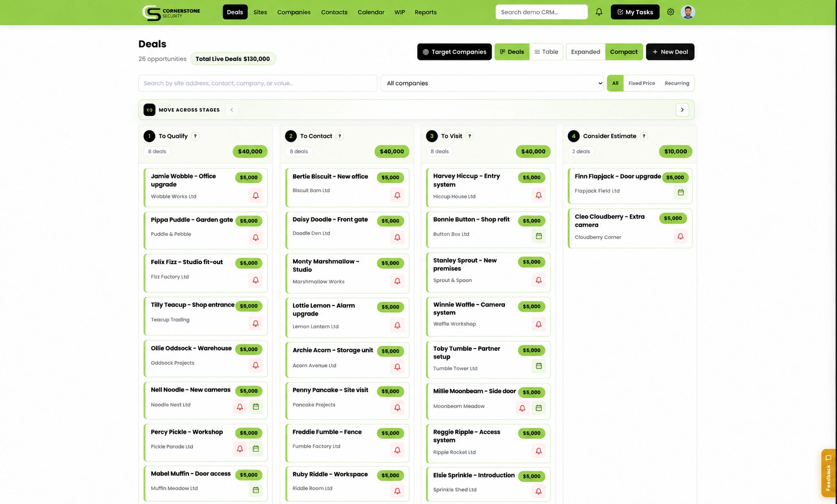Click bell icon on Jamie Wobble deal

pos(256,196)
